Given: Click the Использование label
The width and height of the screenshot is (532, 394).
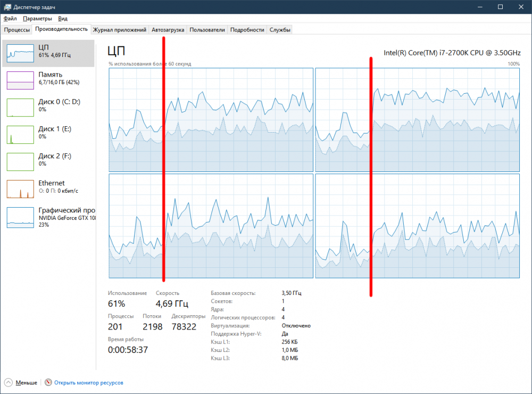Looking at the screenshot, I should click(x=127, y=293).
